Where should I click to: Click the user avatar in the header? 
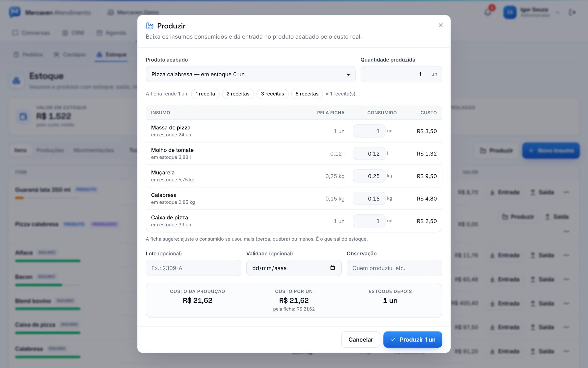pos(510,12)
